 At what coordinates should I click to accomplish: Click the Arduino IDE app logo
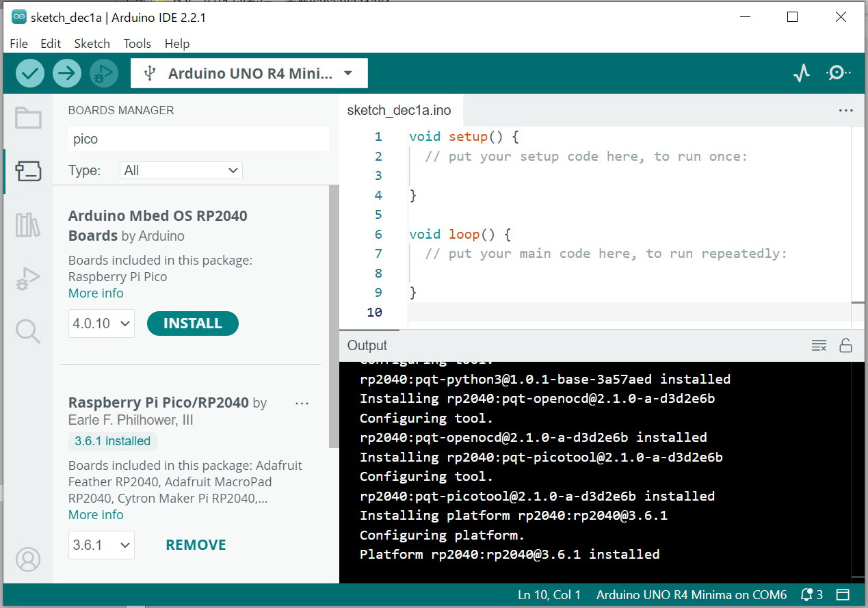[x=19, y=18]
